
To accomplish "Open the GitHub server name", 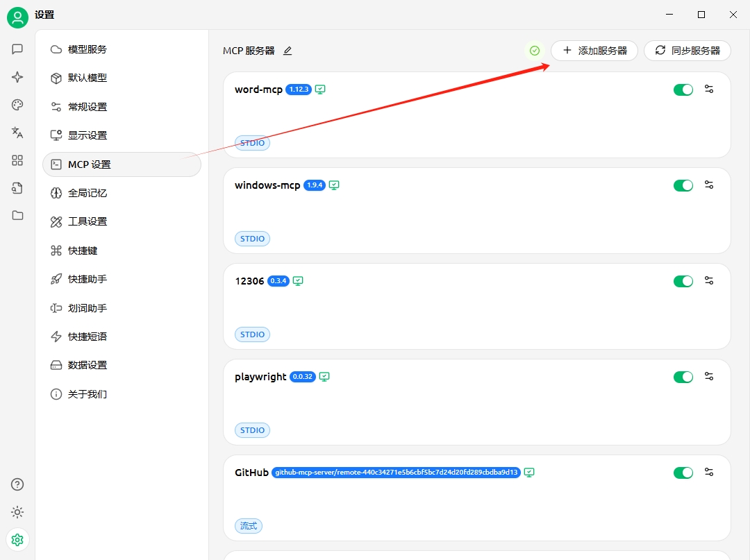I will click(x=251, y=473).
